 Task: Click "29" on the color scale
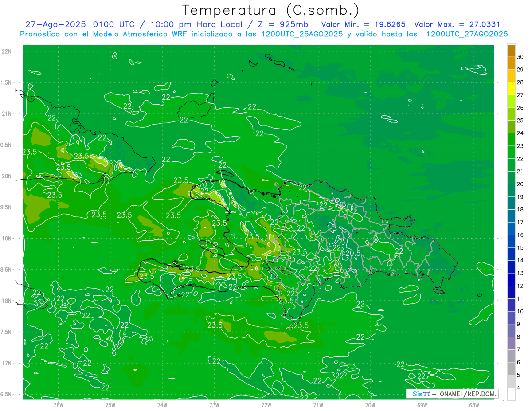pos(520,70)
